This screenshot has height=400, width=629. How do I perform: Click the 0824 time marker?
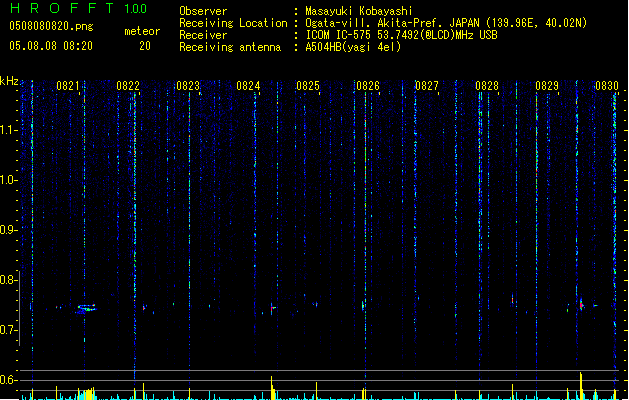pyautogui.click(x=248, y=86)
